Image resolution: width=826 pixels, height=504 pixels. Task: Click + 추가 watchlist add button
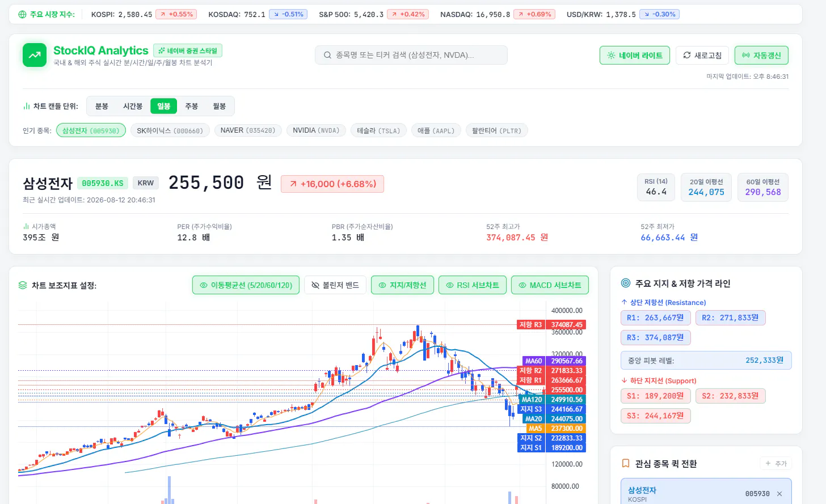click(x=776, y=463)
